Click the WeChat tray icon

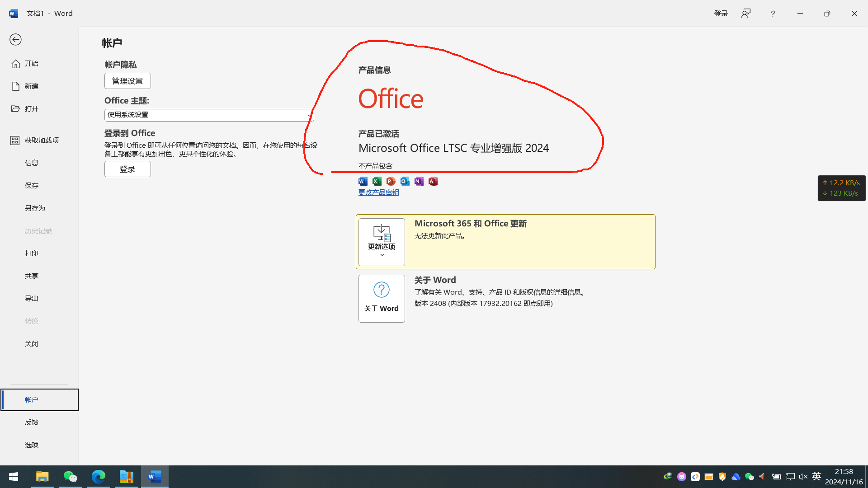tap(750, 477)
